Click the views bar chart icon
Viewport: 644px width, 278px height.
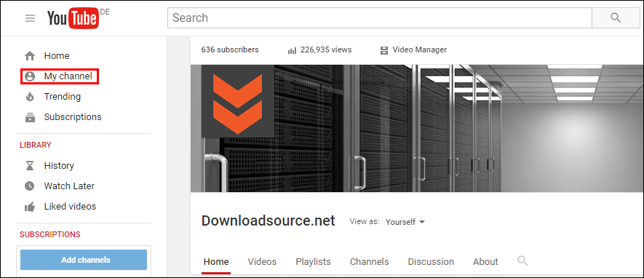pos(292,50)
